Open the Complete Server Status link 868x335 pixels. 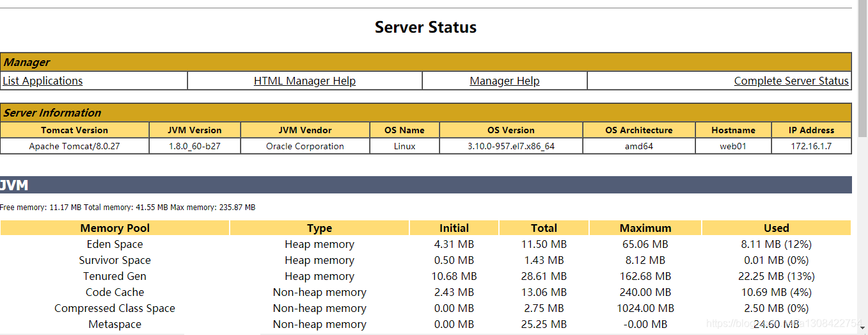point(791,81)
